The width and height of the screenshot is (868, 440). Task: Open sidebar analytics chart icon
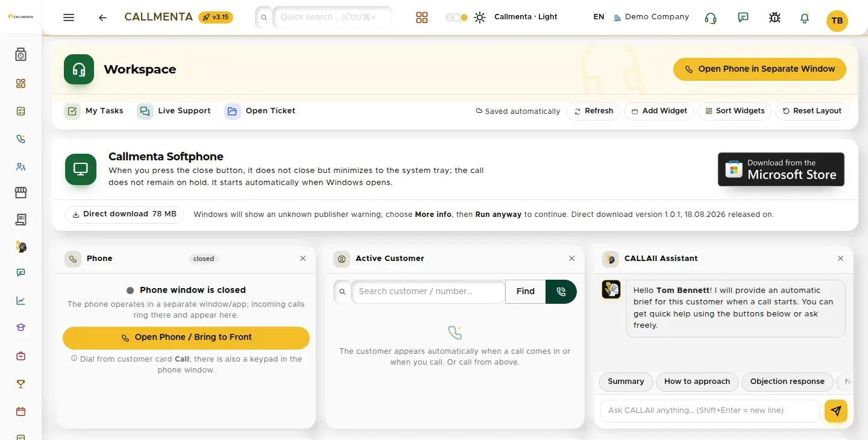(21, 301)
